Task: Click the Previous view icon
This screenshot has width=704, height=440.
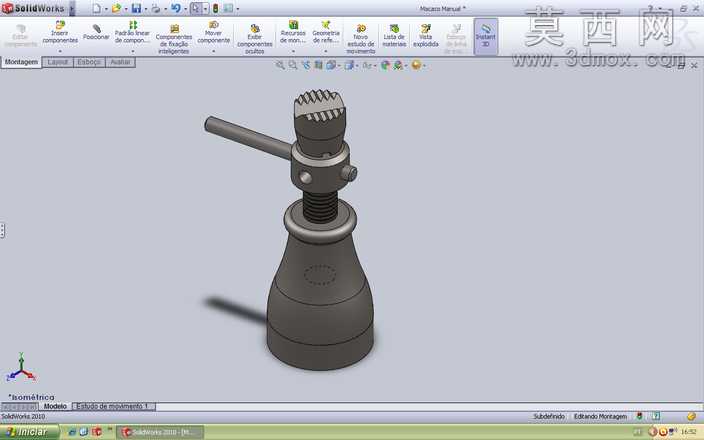Action: (x=306, y=65)
